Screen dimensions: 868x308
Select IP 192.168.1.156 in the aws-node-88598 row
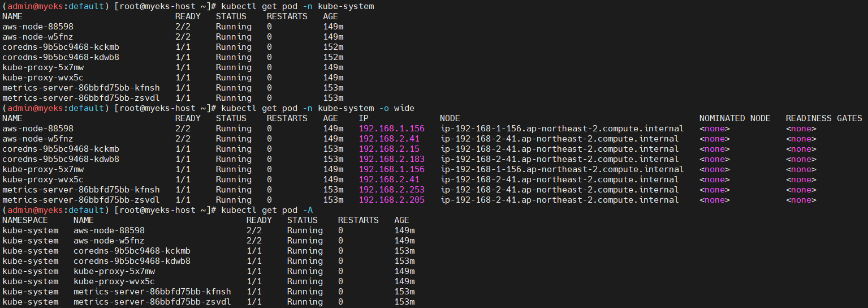391,129
